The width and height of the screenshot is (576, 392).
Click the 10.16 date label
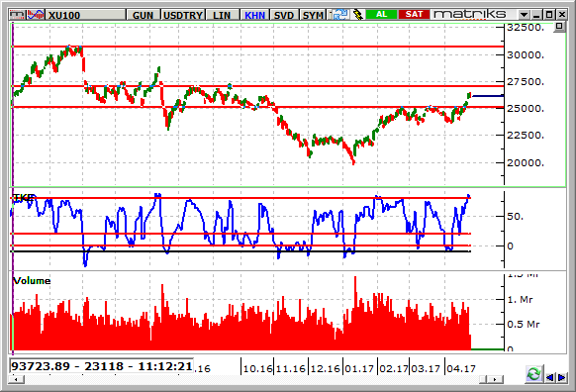point(258,368)
